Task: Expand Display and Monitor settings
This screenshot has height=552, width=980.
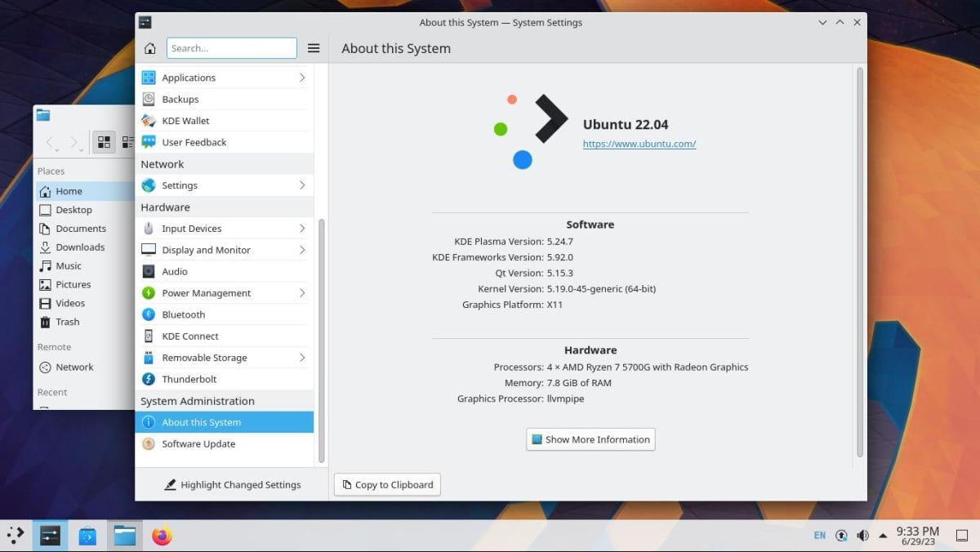Action: pyautogui.click(x=203, y=249)
